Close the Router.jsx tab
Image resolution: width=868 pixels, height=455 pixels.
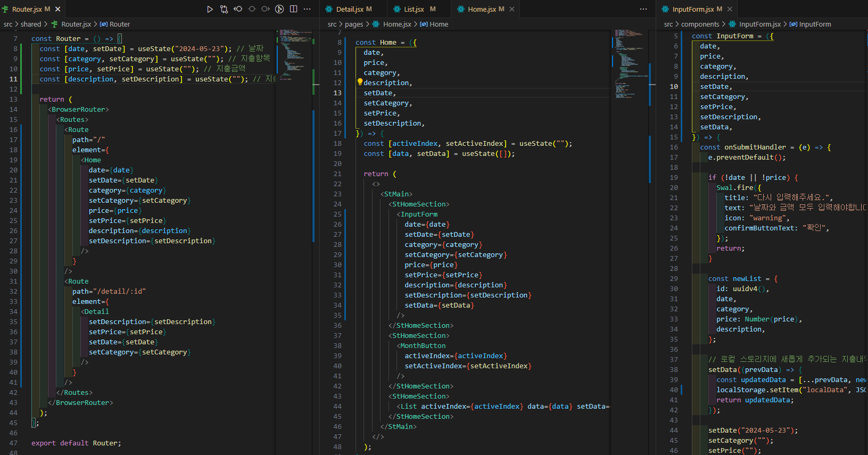click(x=58, y=9)
